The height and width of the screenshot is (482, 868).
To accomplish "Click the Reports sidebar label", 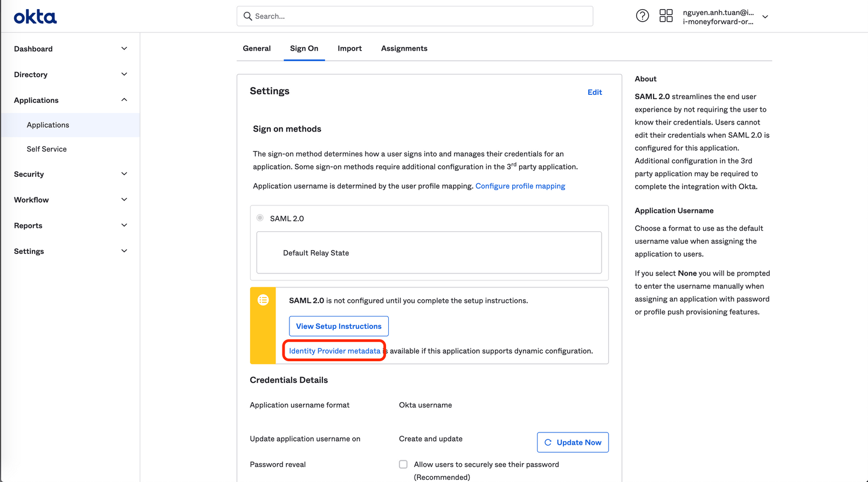I will coord(28,225).
